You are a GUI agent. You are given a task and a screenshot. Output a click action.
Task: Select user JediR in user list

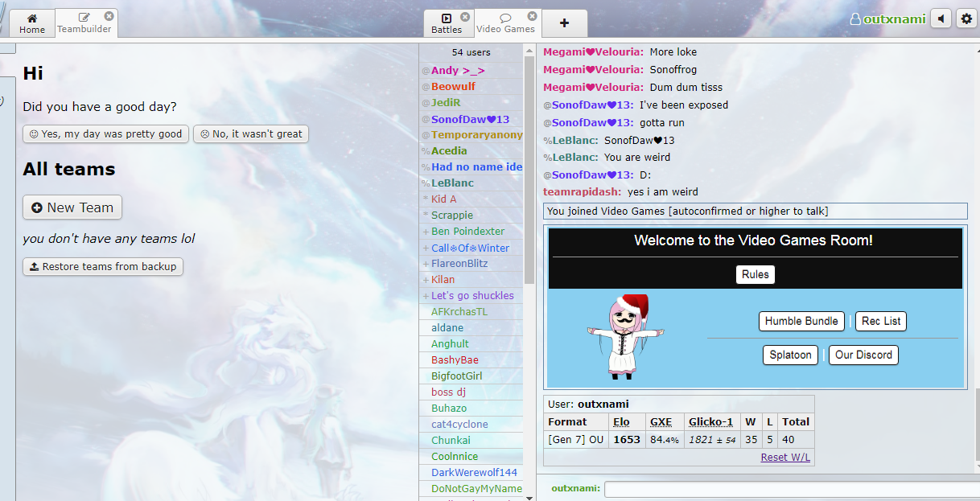pos(471,103)
